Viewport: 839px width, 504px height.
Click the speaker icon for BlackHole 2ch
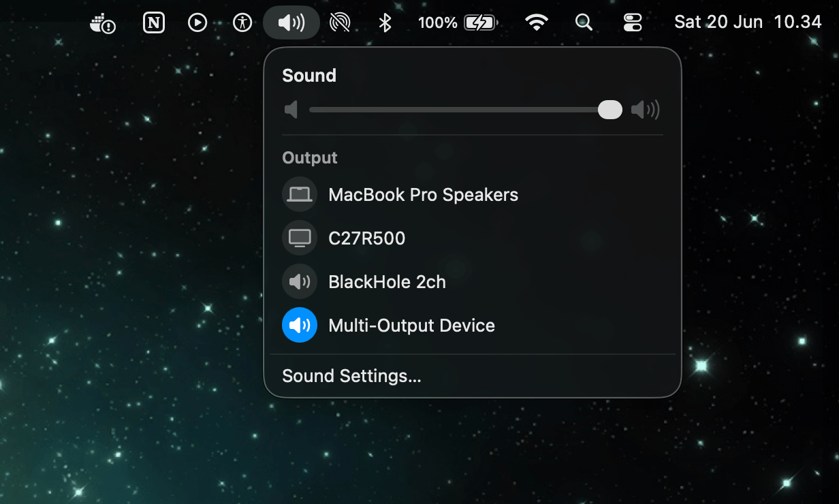coord(300,282)
